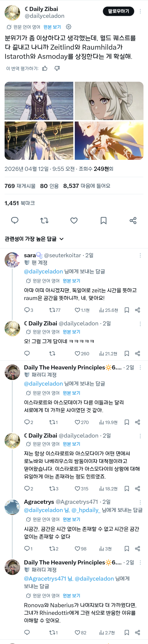148x644 pixels.
Task: Bookmark the main Daily Zibai post
Action: [x=104, y=220]
